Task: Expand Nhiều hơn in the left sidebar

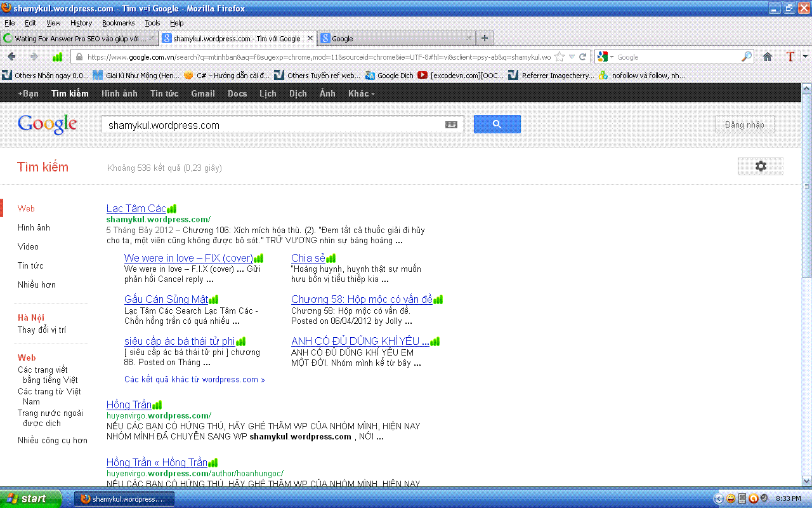Action: click(37, 284)
